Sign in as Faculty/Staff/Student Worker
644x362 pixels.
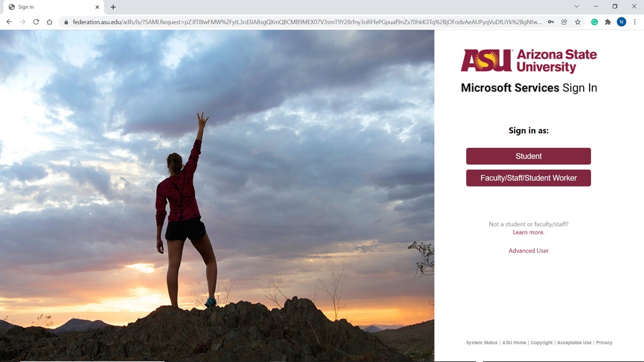coord(528,178)
